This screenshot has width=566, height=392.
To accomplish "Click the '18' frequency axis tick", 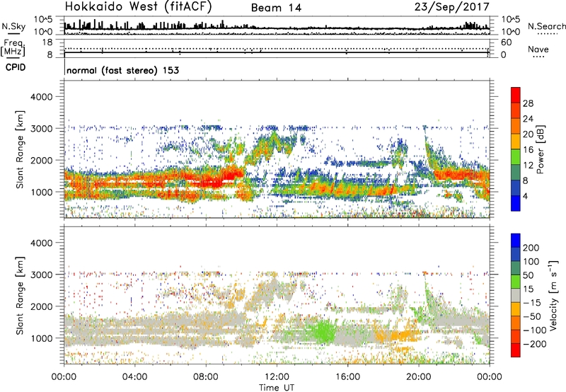I will coord(47,42).
